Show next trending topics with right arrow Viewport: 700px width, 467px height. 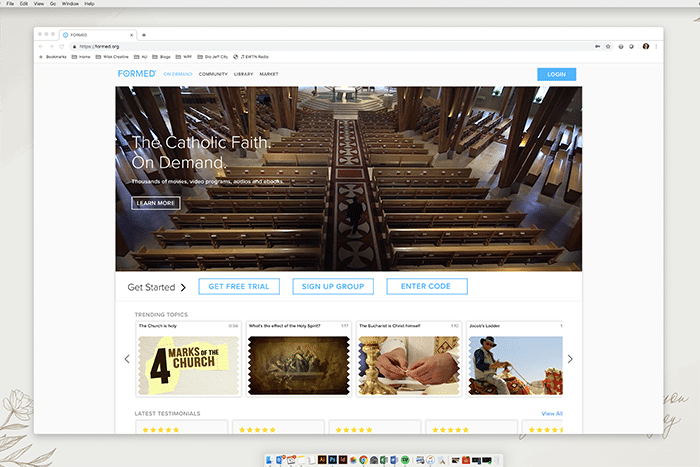(x=570, y=359)
